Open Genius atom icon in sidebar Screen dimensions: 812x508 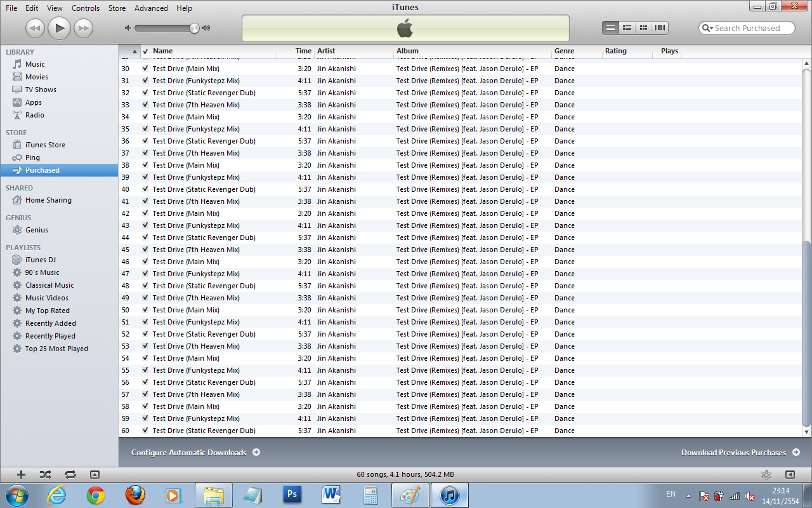tap(17, 230)
